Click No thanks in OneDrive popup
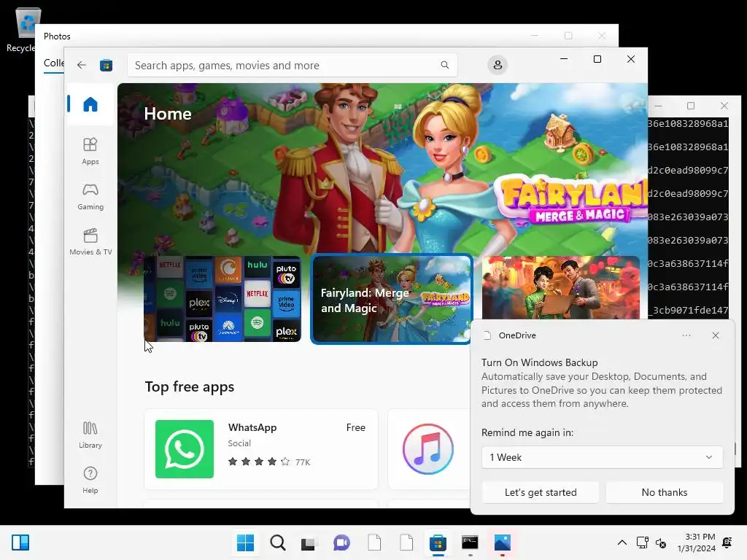Image resolution: width=747 pixels, height=560 pixels. 664,492
